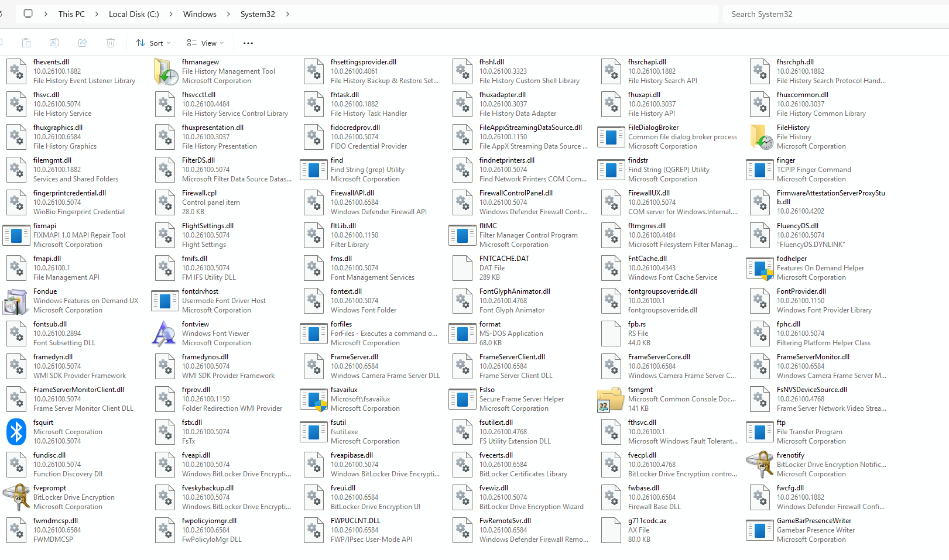
Task: Select fwcfg.dll file name
Action: point(790,488)
